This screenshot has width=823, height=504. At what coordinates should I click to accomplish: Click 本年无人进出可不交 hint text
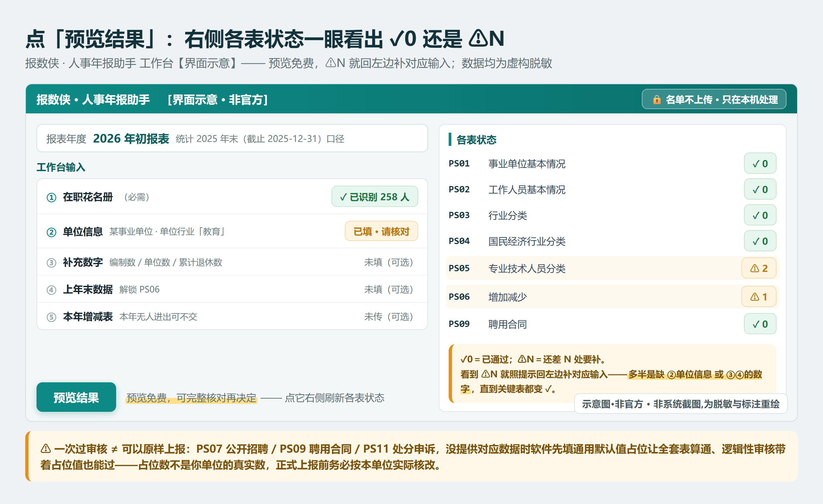pos(158,317)
